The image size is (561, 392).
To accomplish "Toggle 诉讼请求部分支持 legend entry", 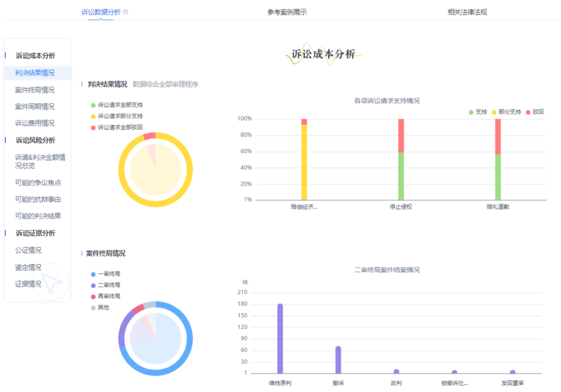I will click(116, 116).
